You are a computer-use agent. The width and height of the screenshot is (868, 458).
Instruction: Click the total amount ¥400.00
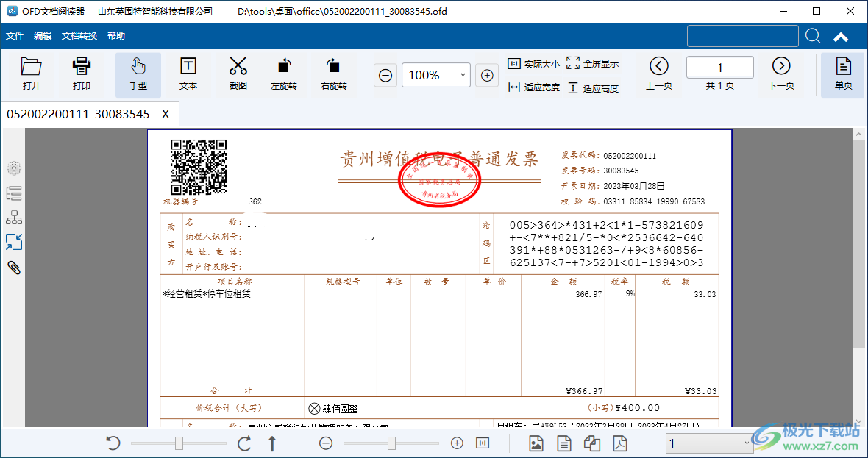pos(637,408)
